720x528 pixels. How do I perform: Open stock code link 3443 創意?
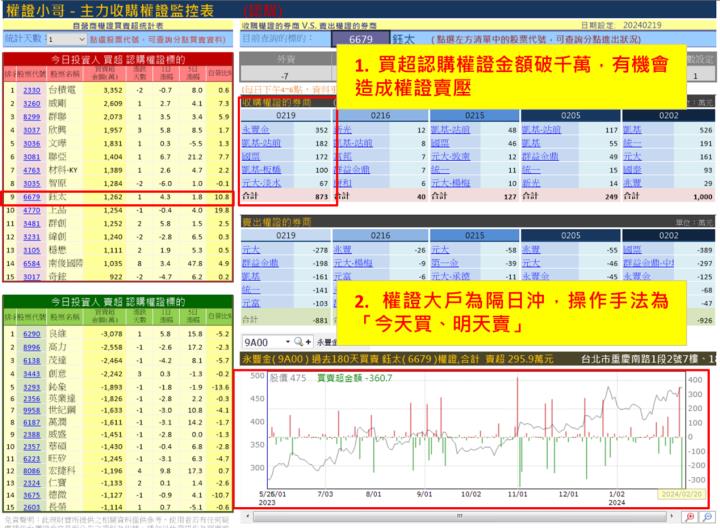tap(32, 374)
